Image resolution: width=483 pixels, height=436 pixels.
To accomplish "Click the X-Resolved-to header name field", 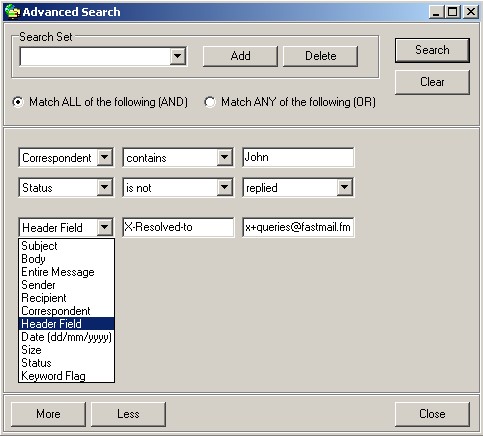I will [178, 227].
